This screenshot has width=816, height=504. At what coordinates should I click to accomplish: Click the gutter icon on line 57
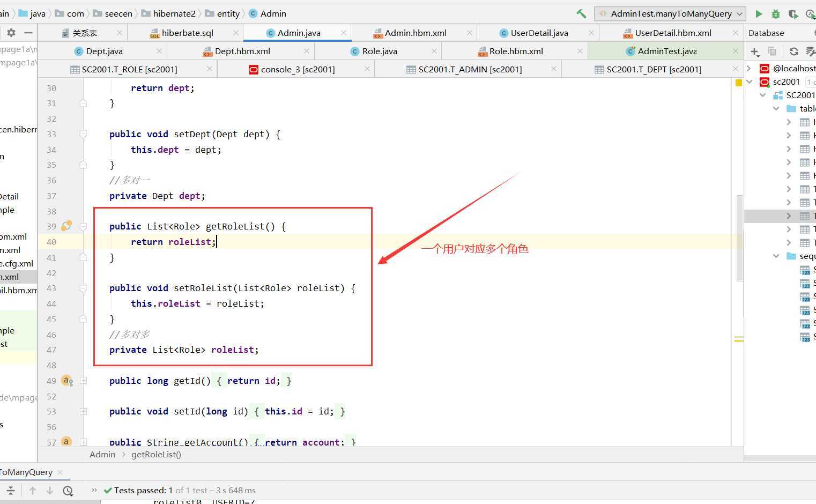(66, 442)
